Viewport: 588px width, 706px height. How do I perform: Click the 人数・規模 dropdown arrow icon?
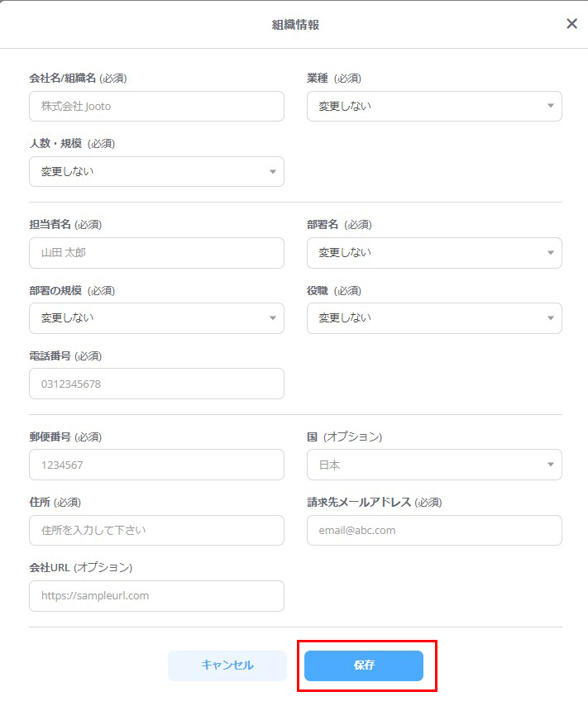click(271, 171)
